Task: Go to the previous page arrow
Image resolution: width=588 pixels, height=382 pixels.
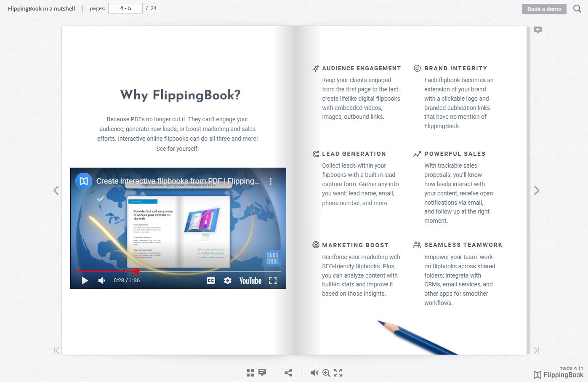Action: pos(56,190)
